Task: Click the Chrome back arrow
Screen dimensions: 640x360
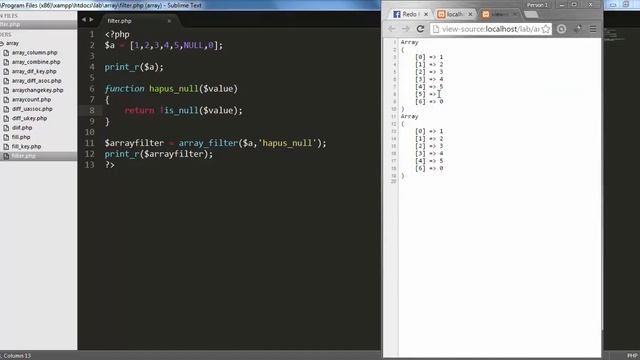Action: click(392, 29)
